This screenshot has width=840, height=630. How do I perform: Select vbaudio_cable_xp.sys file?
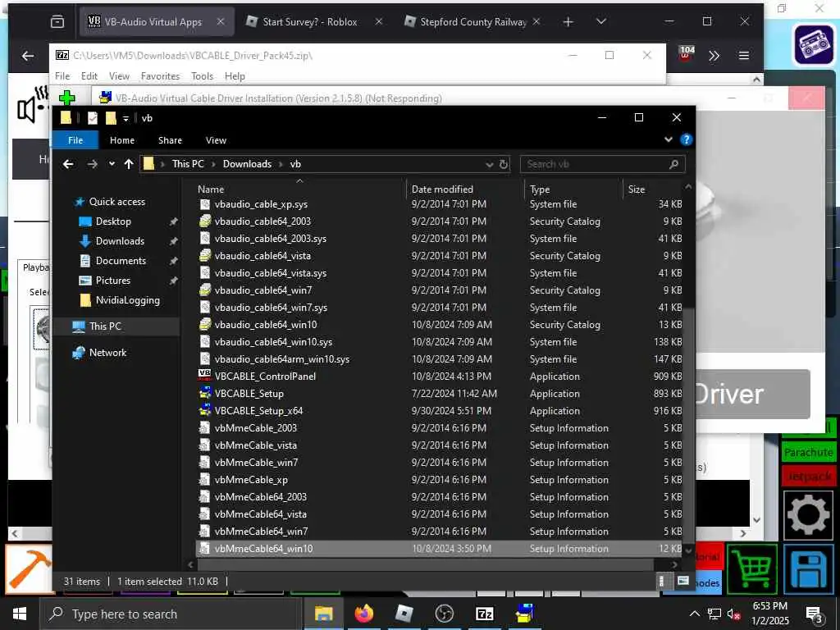coord(261,204)
